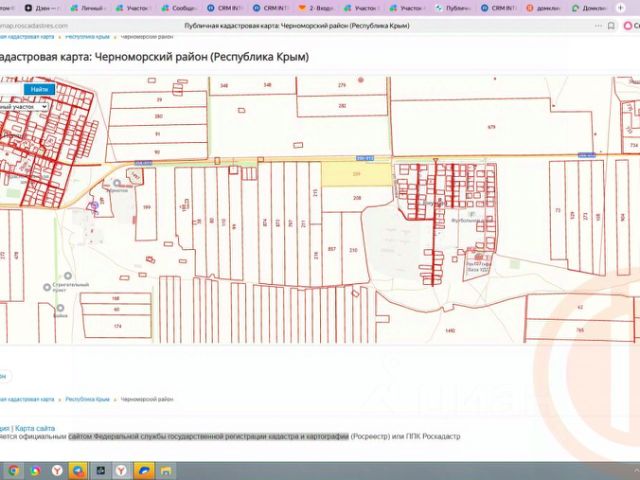Select parcel 62 on the map

[580, 307]
